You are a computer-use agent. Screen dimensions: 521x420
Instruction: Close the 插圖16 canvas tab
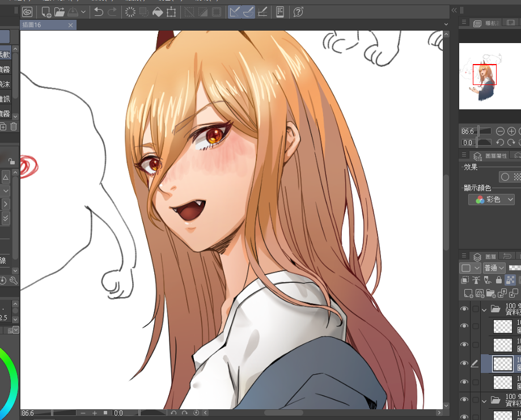click(70, 26)
